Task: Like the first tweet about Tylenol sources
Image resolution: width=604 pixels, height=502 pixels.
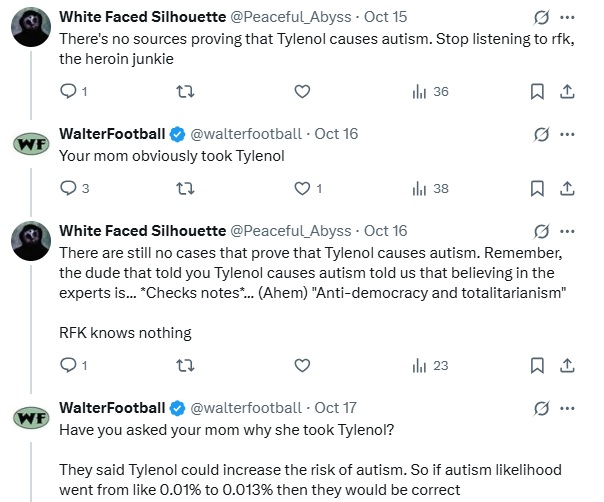Action: pyautogui.click(x=302, y=92)
